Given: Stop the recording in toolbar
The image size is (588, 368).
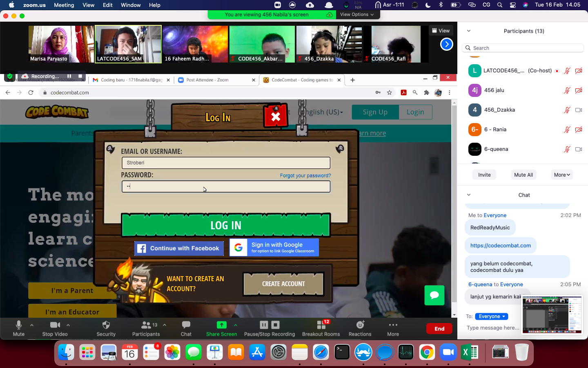Looking at the screenshot, I should coord(276,325).
